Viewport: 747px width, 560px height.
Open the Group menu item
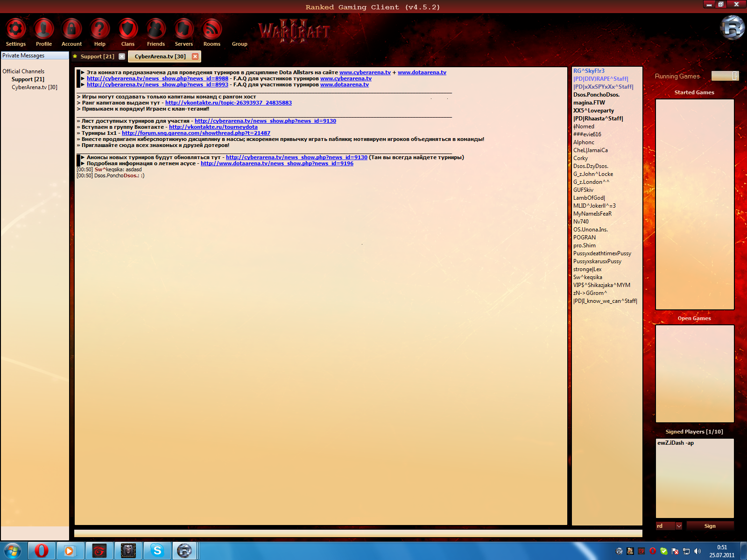[x=240, y=44]
